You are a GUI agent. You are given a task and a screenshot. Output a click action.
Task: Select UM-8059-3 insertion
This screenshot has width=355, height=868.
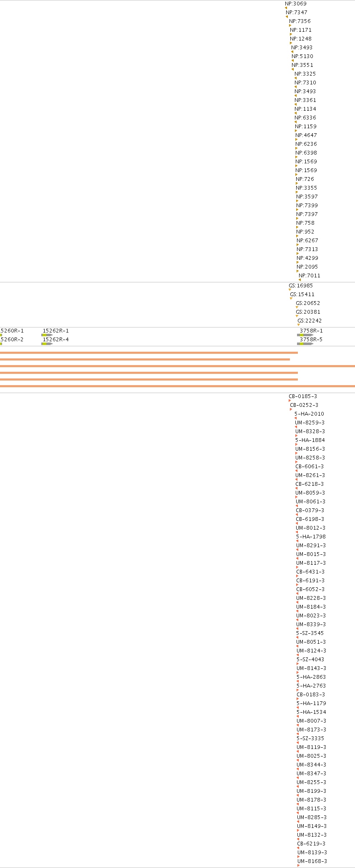coord(310,493)
